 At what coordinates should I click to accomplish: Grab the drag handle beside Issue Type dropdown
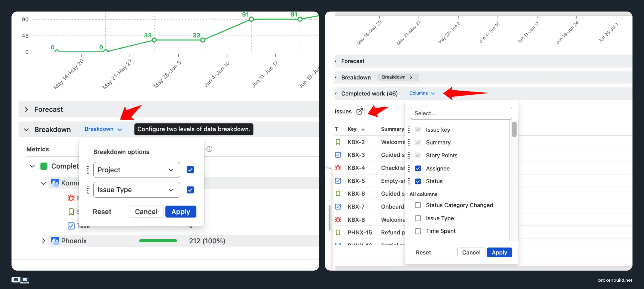[88, 190]
